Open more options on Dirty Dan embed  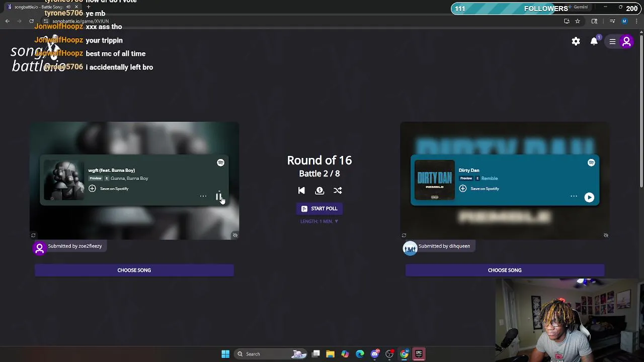[574, 196]
